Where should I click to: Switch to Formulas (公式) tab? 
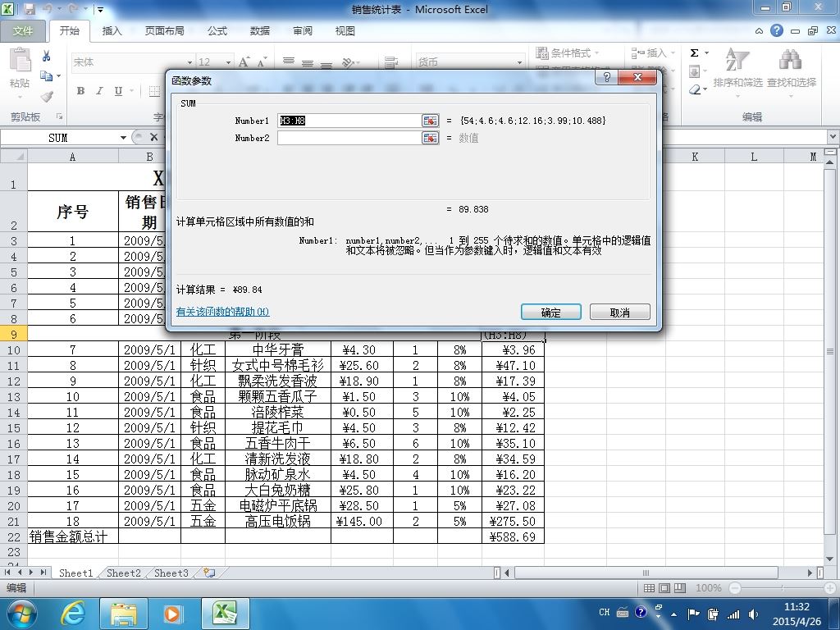pyautogui.click(x=217, y=31)
